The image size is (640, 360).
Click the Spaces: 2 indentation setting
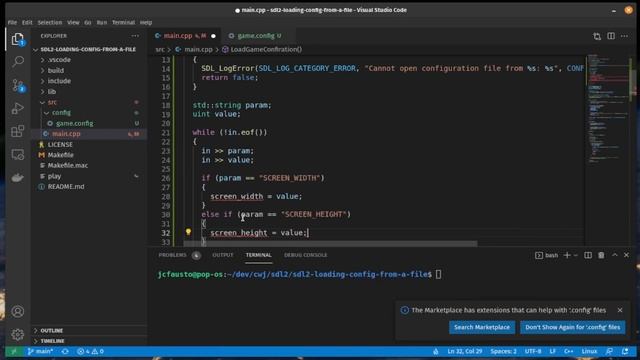click(x=503, y=351)
